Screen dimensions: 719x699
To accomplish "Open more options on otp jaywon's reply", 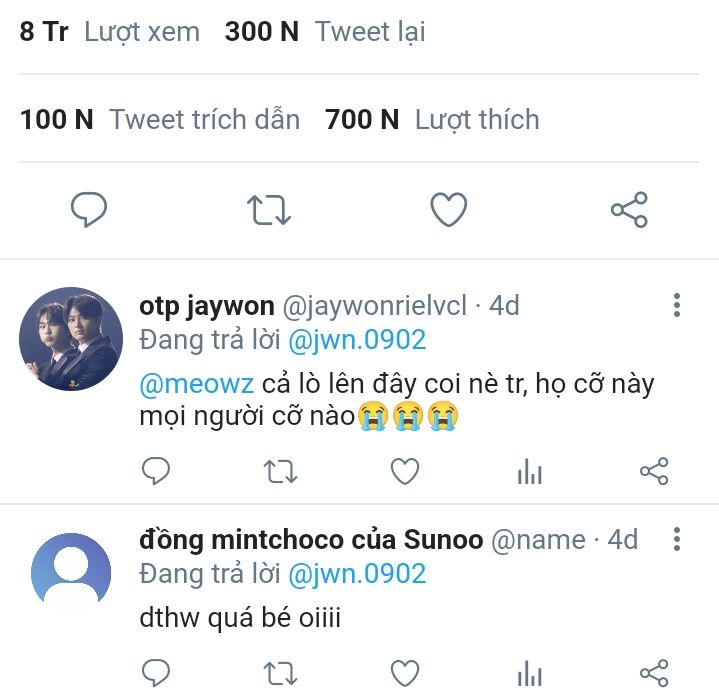I will [677, 305].
